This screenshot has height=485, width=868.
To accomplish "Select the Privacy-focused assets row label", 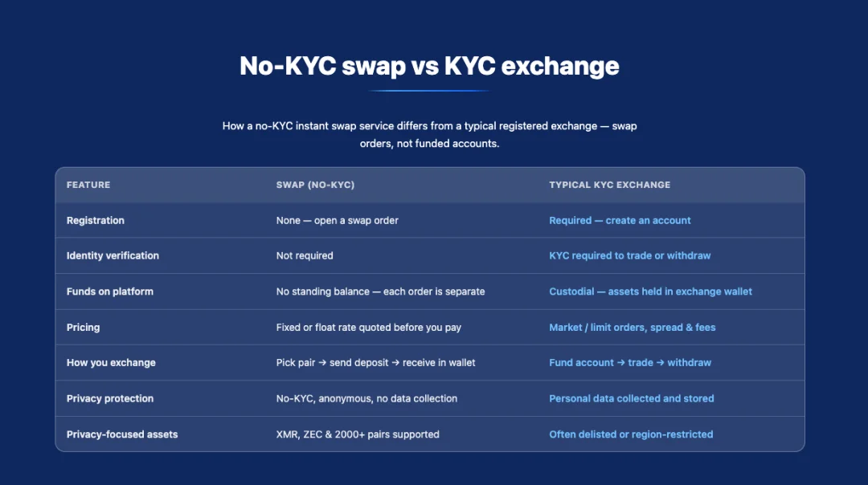I will 122,434.
